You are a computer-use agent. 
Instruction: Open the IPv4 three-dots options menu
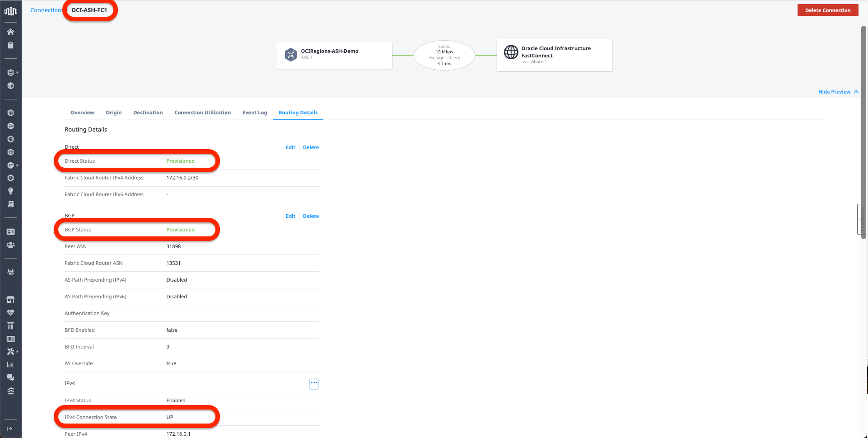coord(314,383)
